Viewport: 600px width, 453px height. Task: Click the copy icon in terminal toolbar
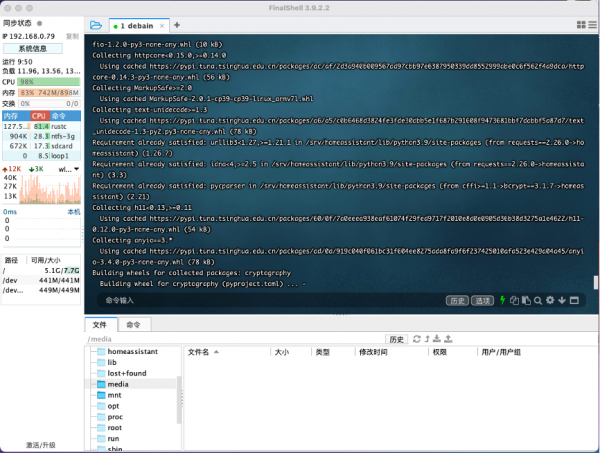click(514, 300)
